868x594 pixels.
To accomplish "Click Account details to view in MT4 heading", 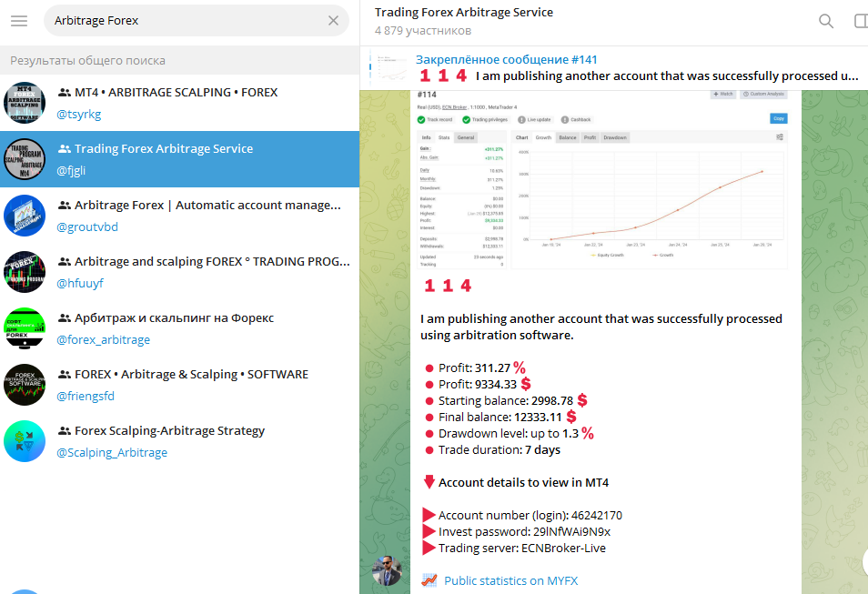I will click(x=516, y=483).
